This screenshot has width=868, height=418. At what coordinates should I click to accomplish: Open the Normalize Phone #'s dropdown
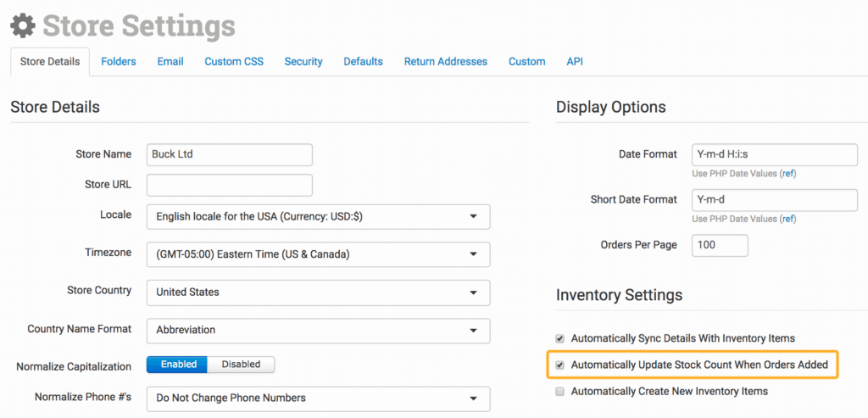click(318, 398)
